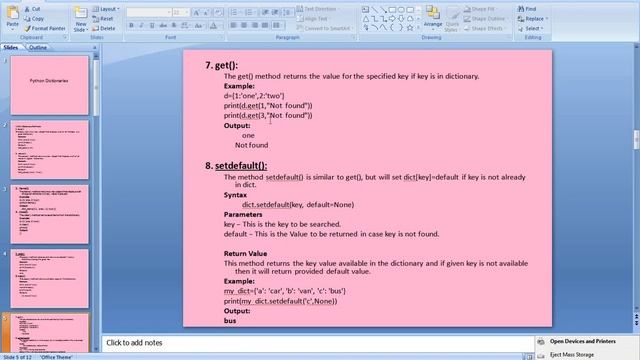This screenshot has width=640, height=360.
Task: Open Shape Effects menu
Action: tap(485, 28)
